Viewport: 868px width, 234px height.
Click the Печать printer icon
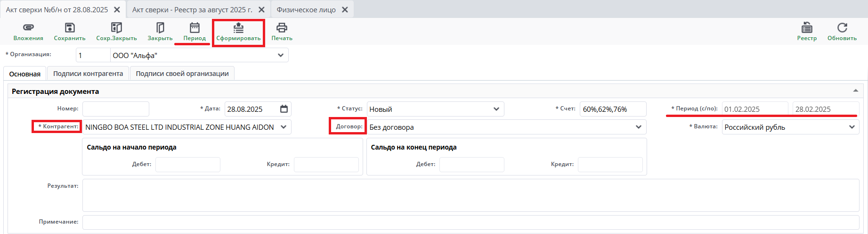[282, 28]
